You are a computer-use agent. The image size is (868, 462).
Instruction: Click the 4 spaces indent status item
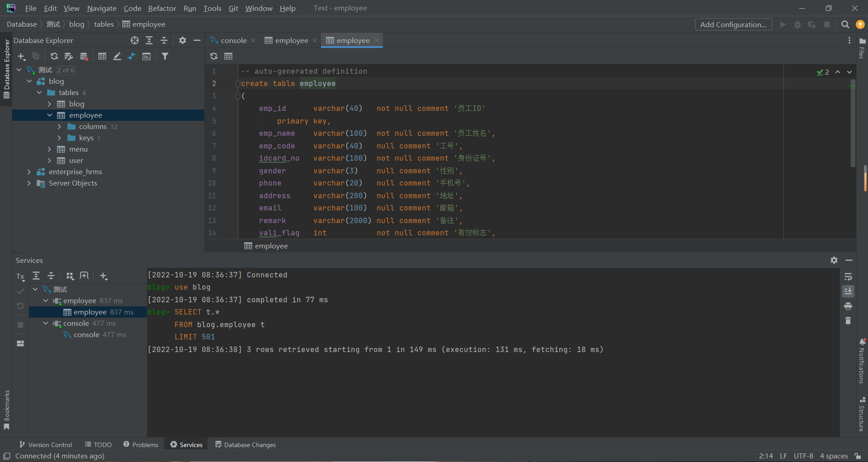(x=834, y=456)
